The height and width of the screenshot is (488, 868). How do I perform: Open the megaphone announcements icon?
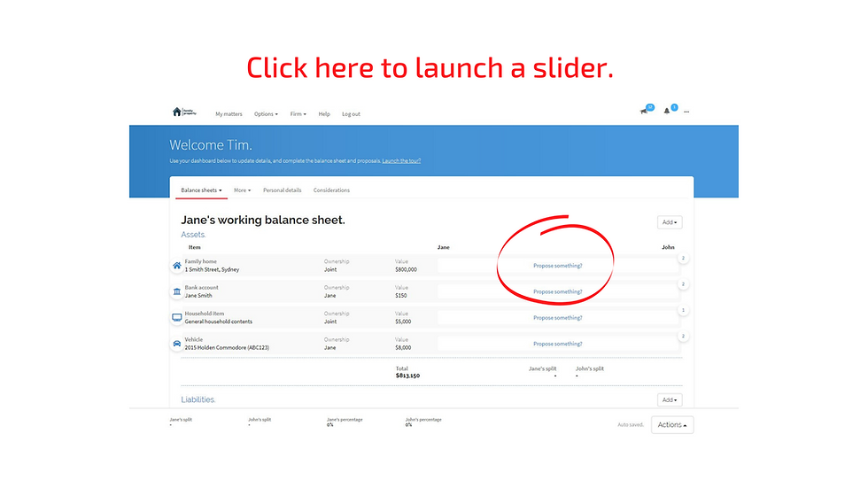[x=644, y=112]
